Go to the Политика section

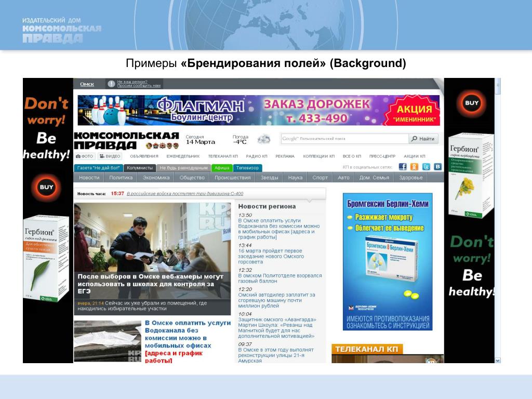pyautogui.click(x=121, y=178)
